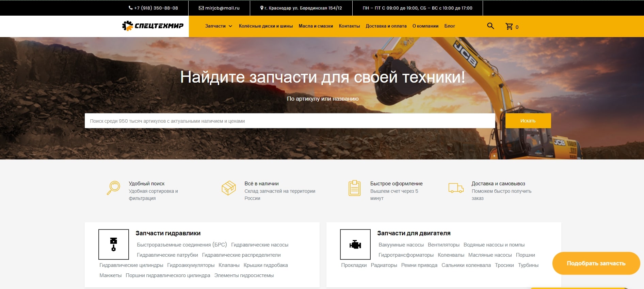
Task: Click the Всё в наличии feature title
Action: tap(261, 184)
